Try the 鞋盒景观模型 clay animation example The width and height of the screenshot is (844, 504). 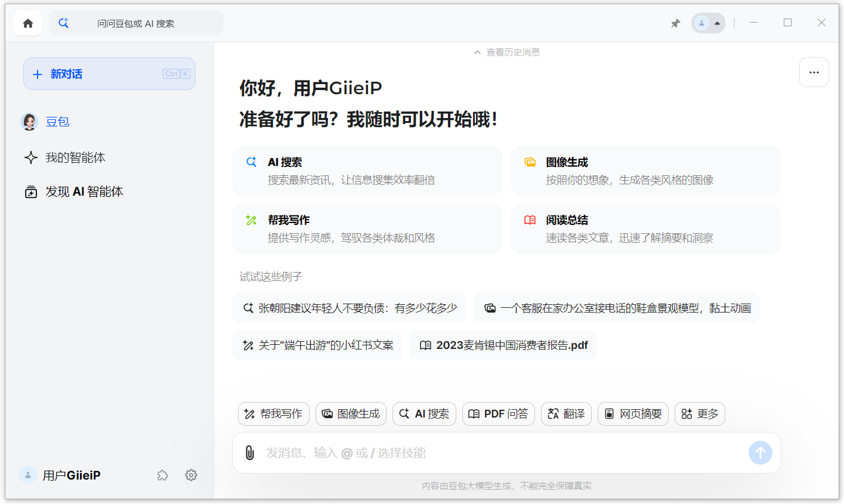click(617, 308)
